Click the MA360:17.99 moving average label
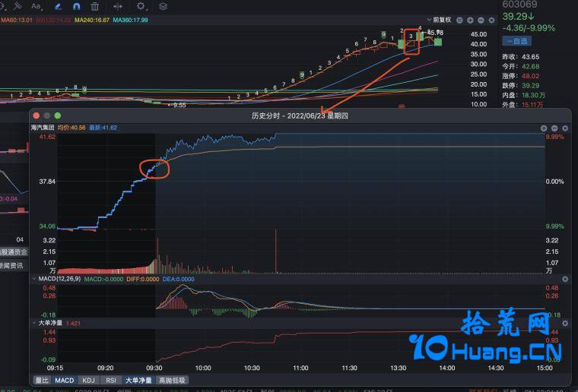Image resolution: width=578 pixels, height=392 pixels. click(x=130, y=20)
